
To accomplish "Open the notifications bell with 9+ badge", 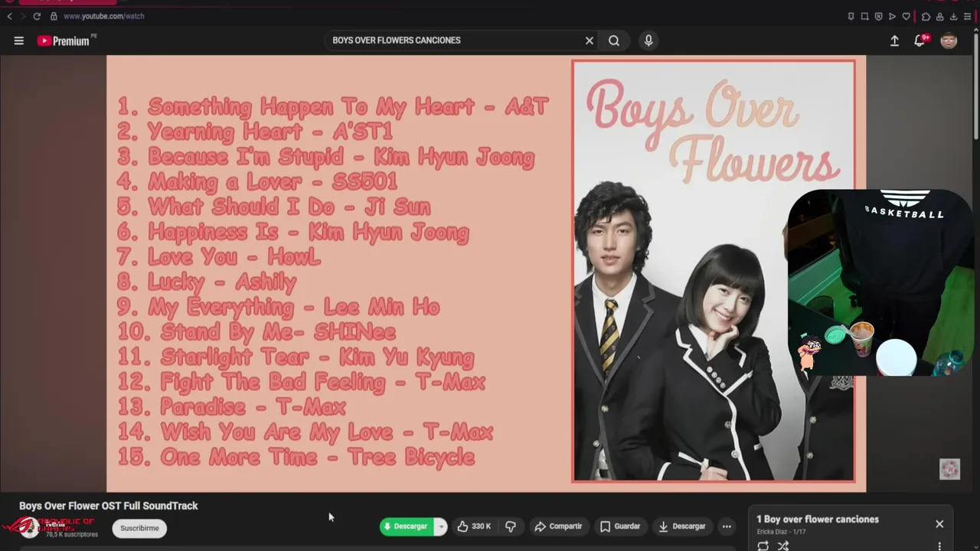I will pyautogui.click(x=920, y=41).
